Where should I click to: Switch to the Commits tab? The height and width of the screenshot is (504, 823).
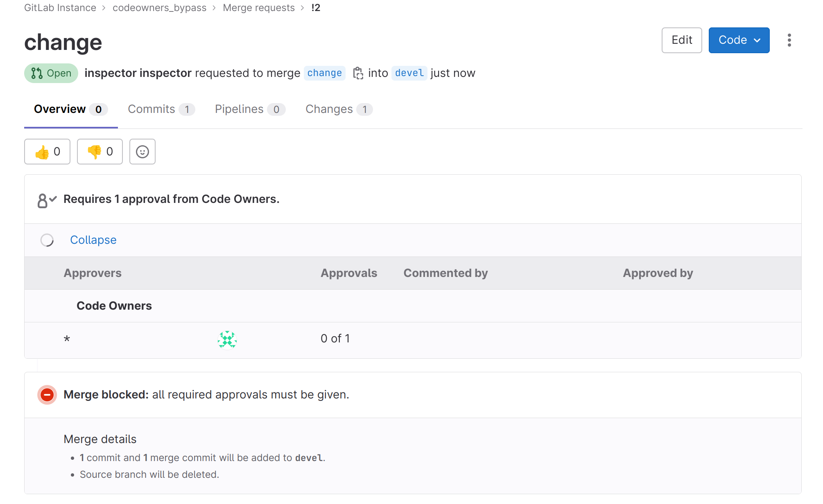coord(161,109)
